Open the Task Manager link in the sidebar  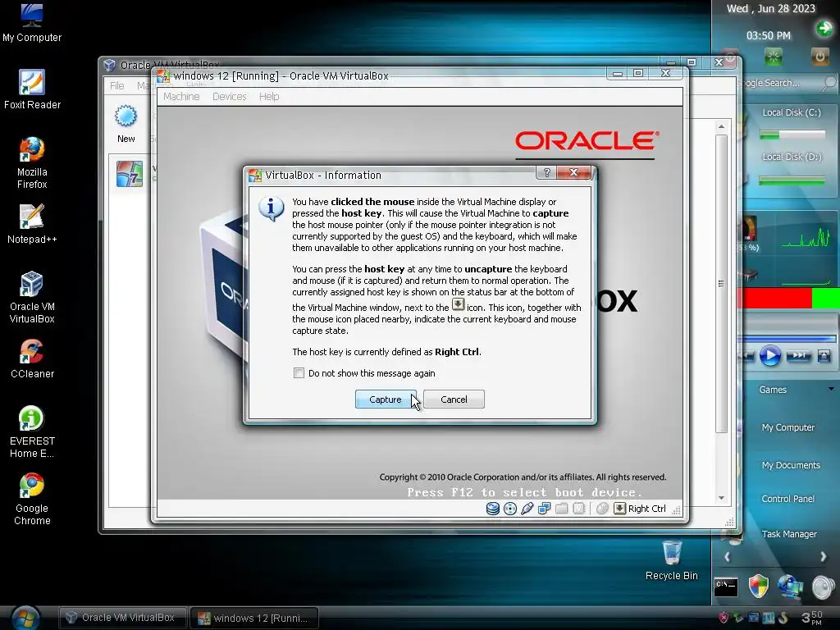tap(789, 534)
